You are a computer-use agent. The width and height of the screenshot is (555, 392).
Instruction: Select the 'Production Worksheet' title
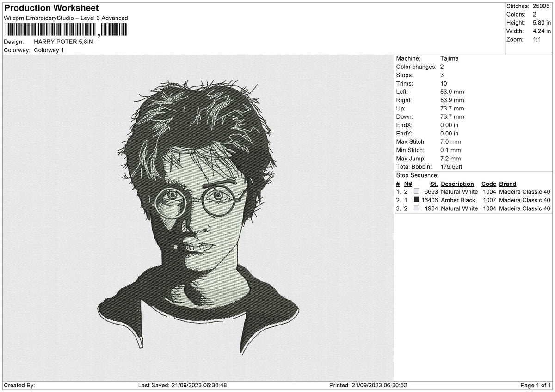51,8
